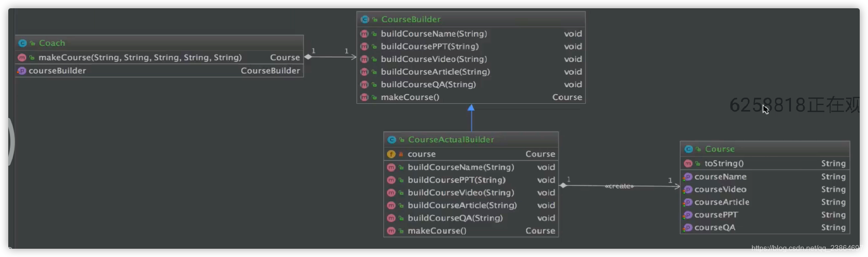Click the courseVideo property icon
The image size is (868, 257).
[x=688, y=190]
